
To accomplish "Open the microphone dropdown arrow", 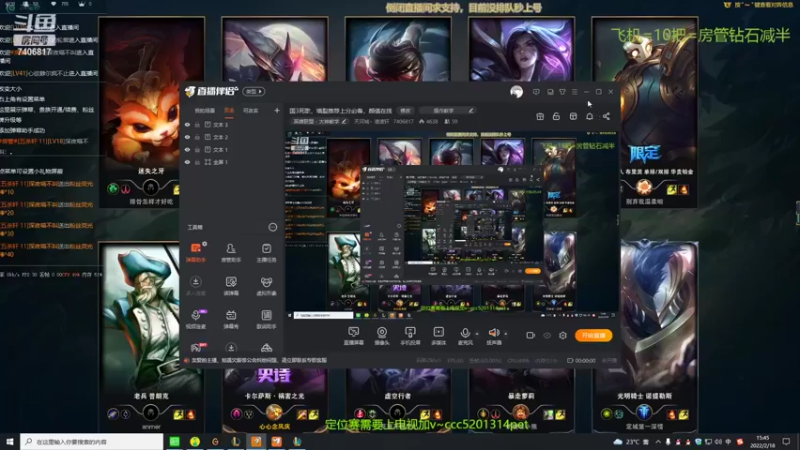I will tap(477, 334).
